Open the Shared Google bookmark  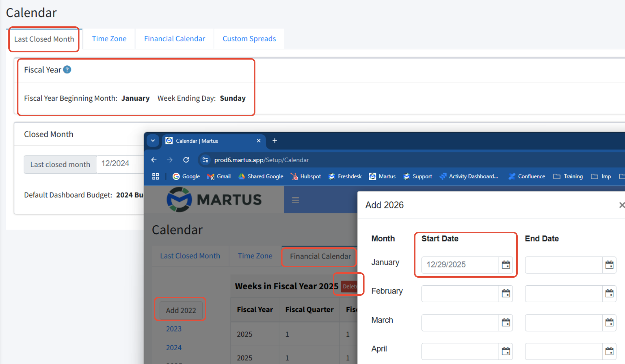261,176
